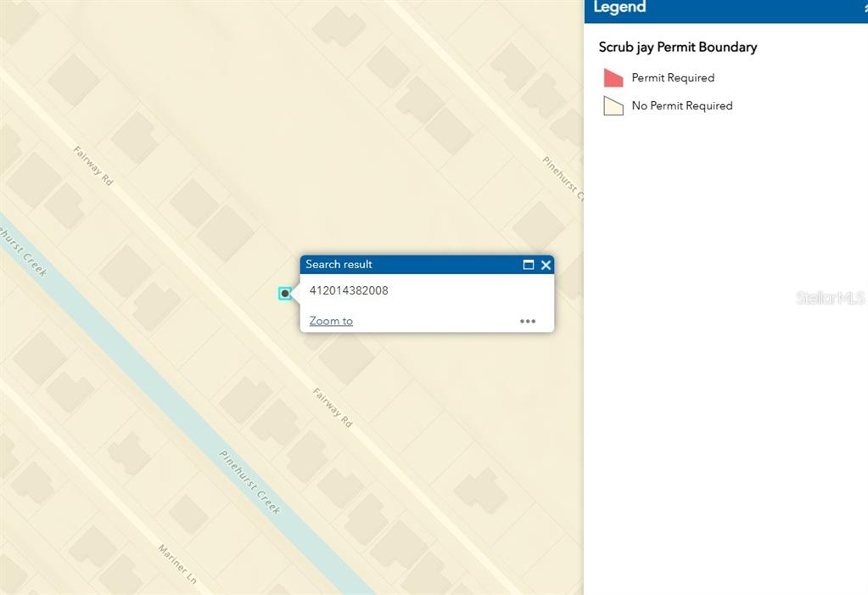The height and width of the screenshot is (595, 868).
Task: Click the Scrub jay Permit Boundary layer heading
Action: pos(678,48)
